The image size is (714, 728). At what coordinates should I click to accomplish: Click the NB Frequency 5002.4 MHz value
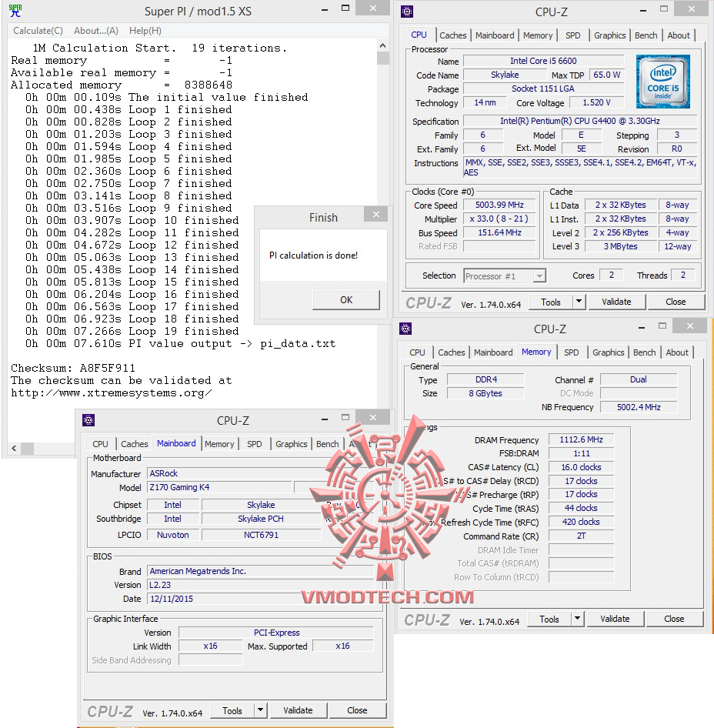coord(639,407)
